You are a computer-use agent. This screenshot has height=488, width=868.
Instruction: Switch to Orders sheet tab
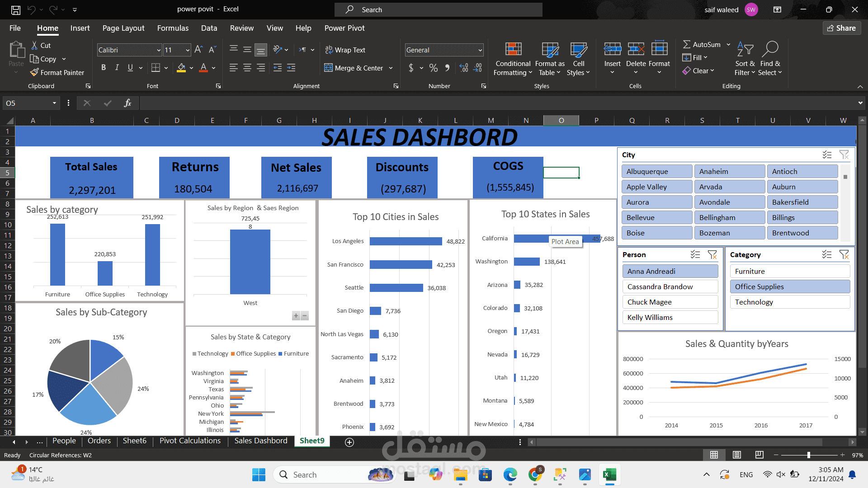[99, 441]
